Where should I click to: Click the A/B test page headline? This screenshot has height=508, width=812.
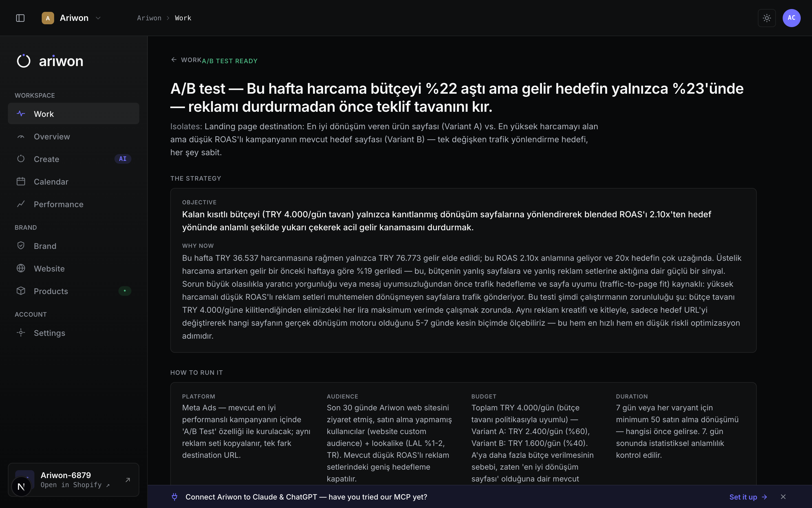[457, 97]
